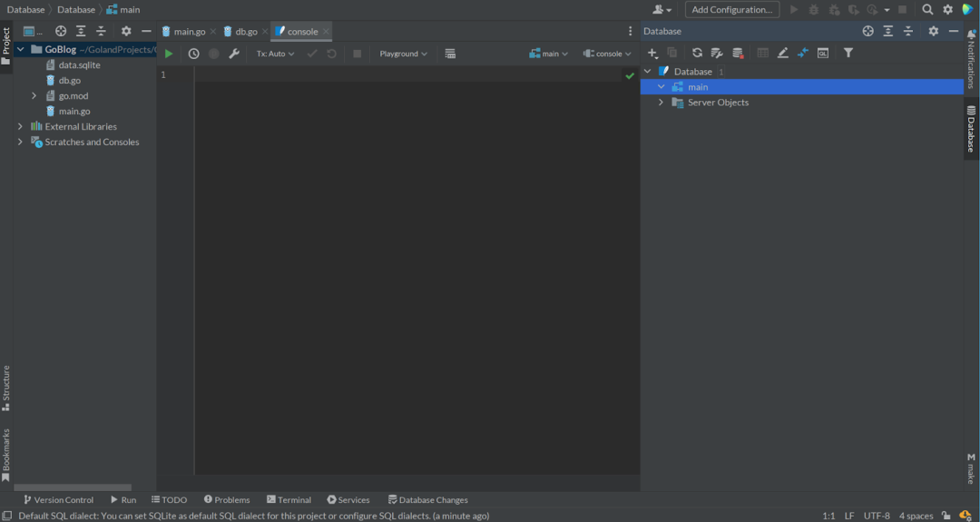Click the In-Editor Results table icon
980x522 pixels.
point(450,54)
